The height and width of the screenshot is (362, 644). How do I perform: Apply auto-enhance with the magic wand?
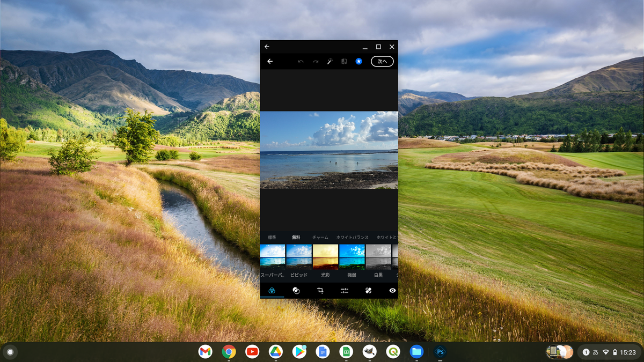click(x=330, y=62)
